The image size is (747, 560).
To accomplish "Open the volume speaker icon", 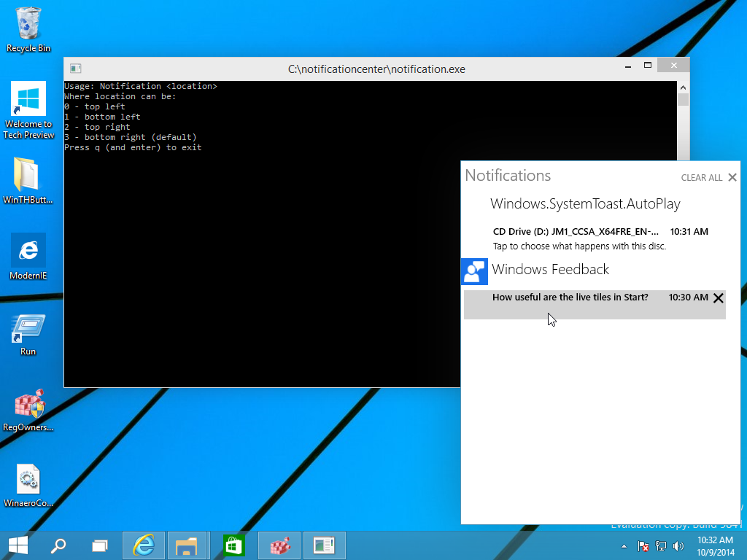I will tap(678, 545).
